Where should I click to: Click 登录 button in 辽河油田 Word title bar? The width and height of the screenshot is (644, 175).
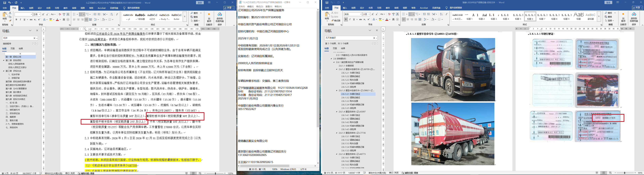(200, 3)
